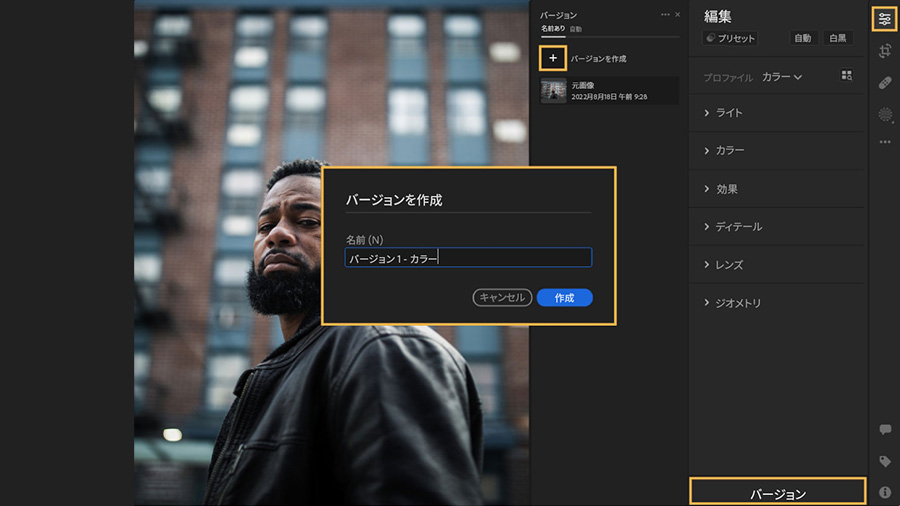Image resolution: width=900 pixels, height=506 pixels.
Task: Open the profile browser grid icon
Action: coord(847,76)
